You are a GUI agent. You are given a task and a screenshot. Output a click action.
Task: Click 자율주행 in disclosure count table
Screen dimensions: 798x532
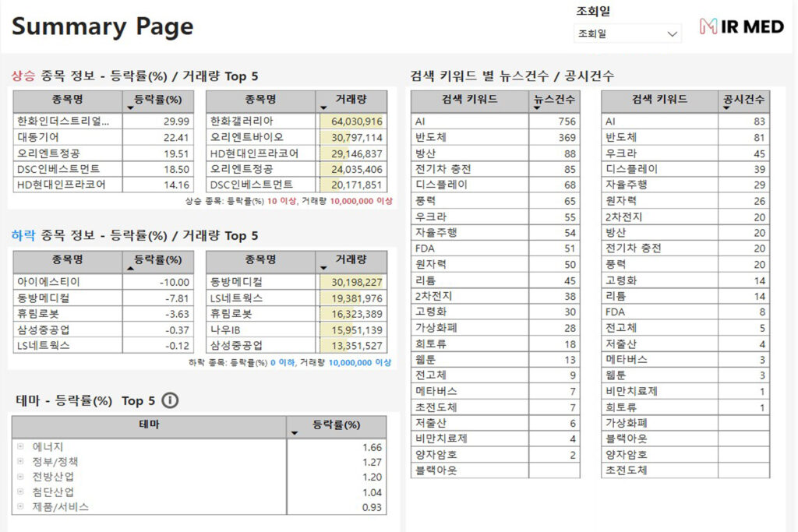point(627,185)
